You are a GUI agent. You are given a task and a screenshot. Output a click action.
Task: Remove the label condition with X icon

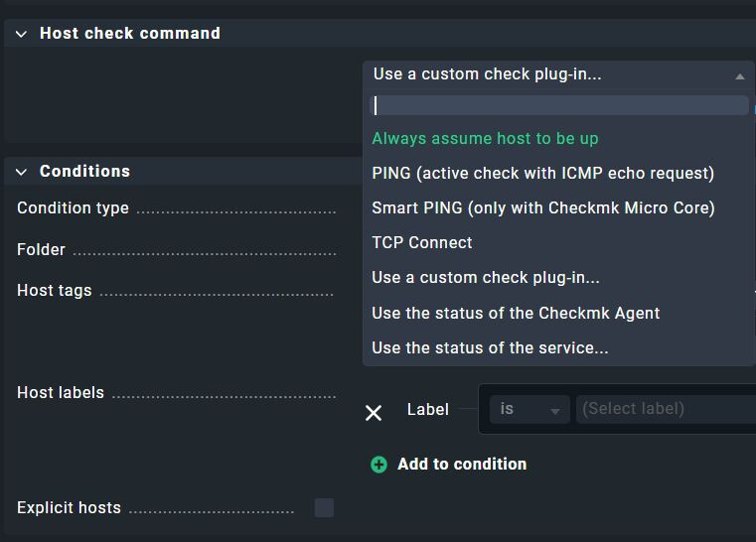pyautogui.click(x=374, y=413)
